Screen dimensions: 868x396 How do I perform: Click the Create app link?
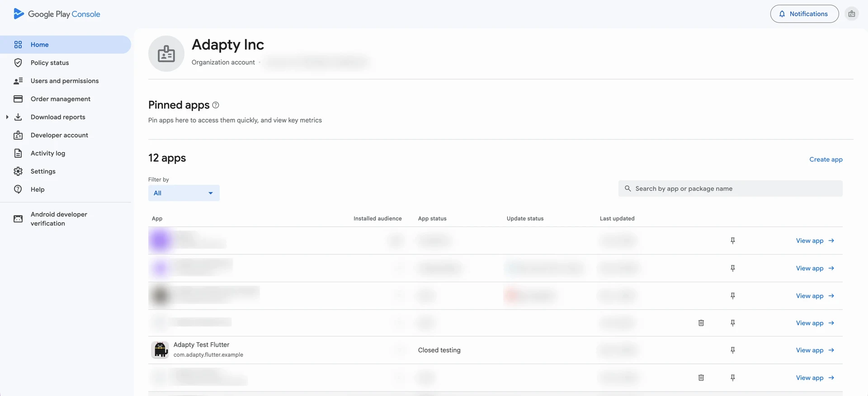[826, 160]
